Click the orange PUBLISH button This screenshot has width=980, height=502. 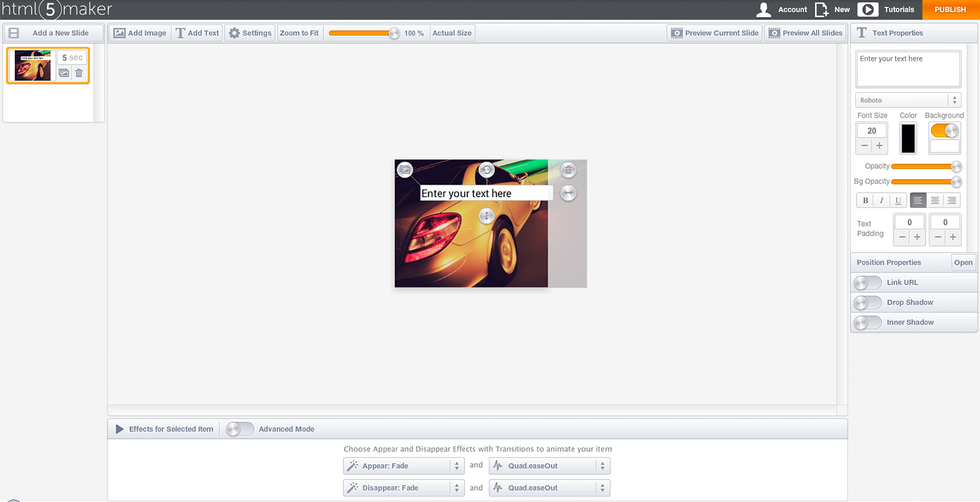pyautogui.click(x=951, y=10)
